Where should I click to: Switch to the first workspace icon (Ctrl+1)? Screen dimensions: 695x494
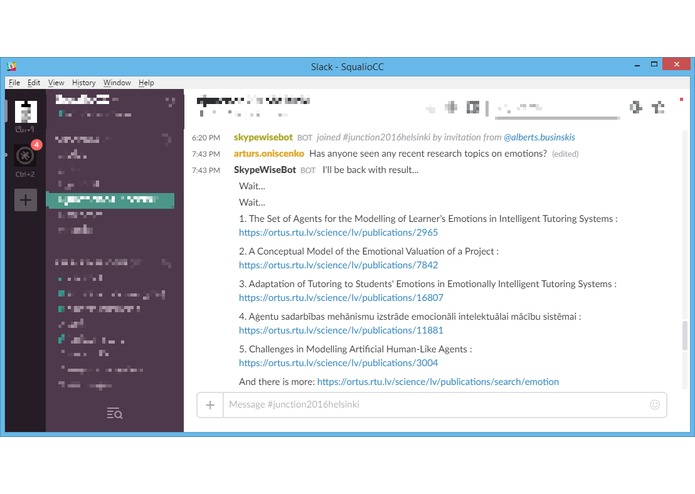[x=26, y=112]
